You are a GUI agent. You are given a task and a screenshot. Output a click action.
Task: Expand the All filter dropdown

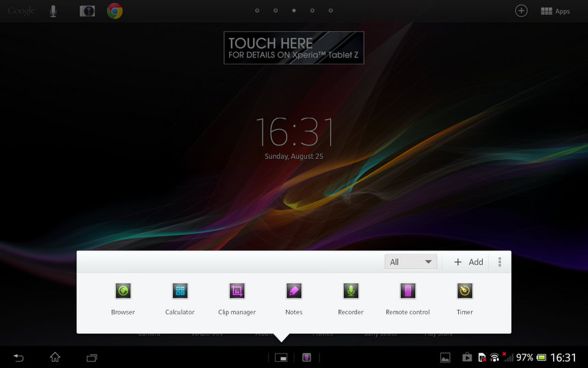click(x=411, y=262)
